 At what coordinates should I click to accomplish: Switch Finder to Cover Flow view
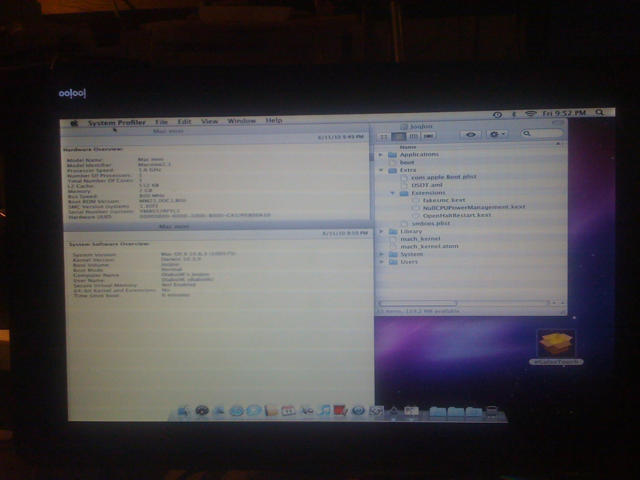[x=428, y=136]
